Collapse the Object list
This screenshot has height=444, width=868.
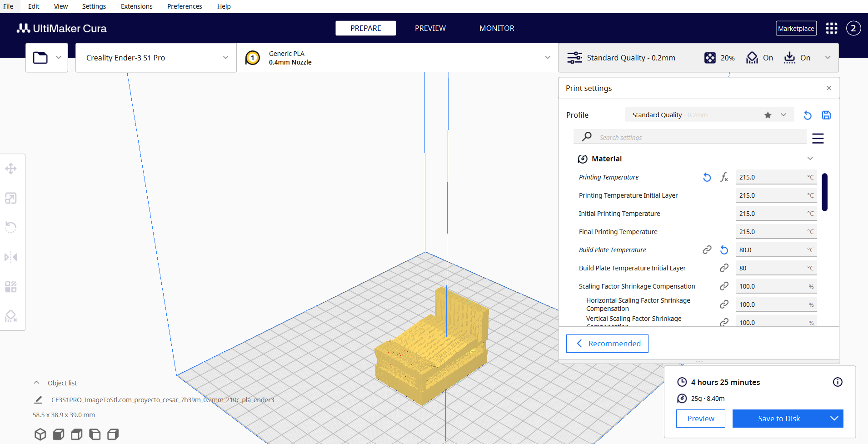[x=37, y=383]
